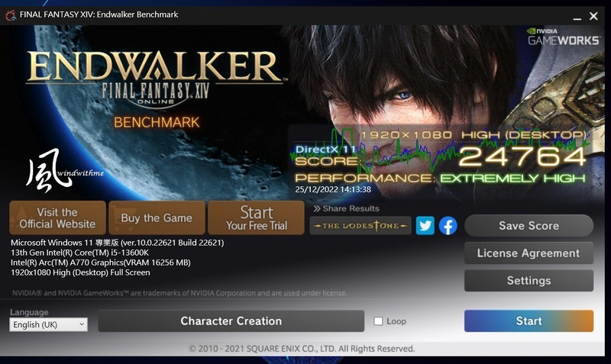Enable the Loop checkbox

tap(378, 321)
